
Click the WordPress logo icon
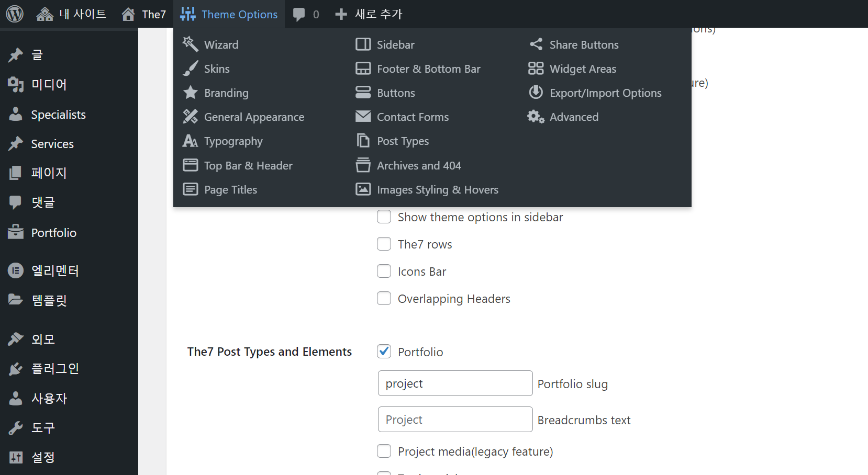(15, 14)
